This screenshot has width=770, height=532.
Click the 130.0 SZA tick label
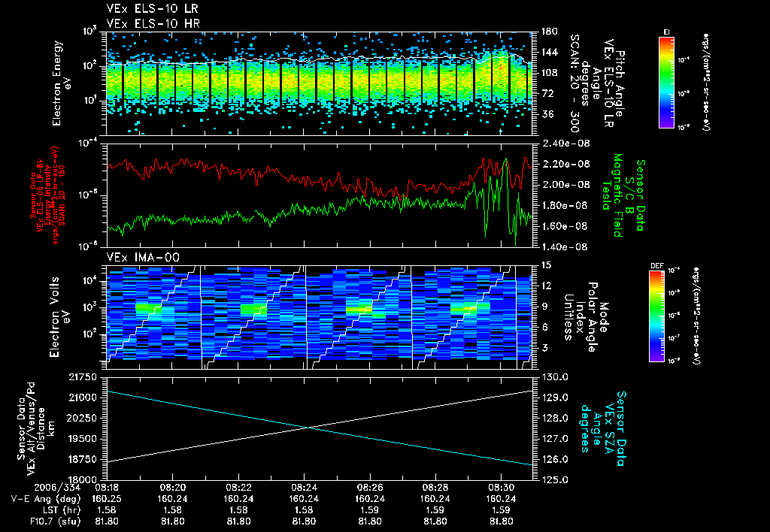point(555,377)
